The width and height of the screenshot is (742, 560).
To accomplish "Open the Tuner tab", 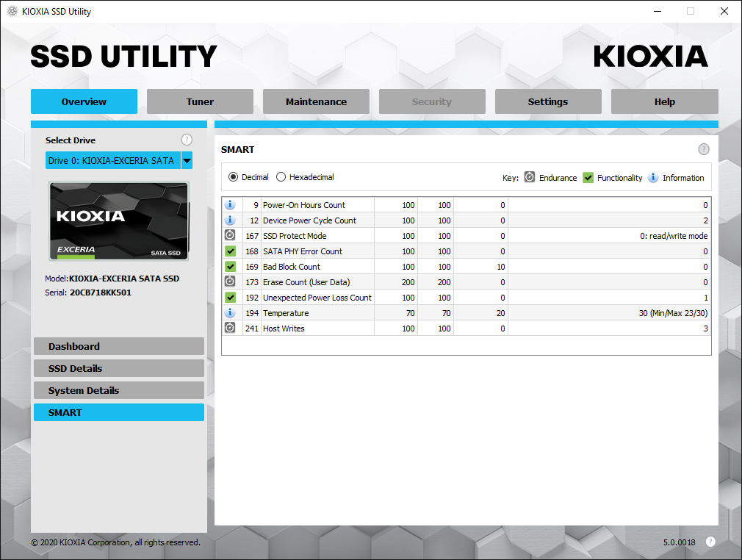I will (200, 101).
